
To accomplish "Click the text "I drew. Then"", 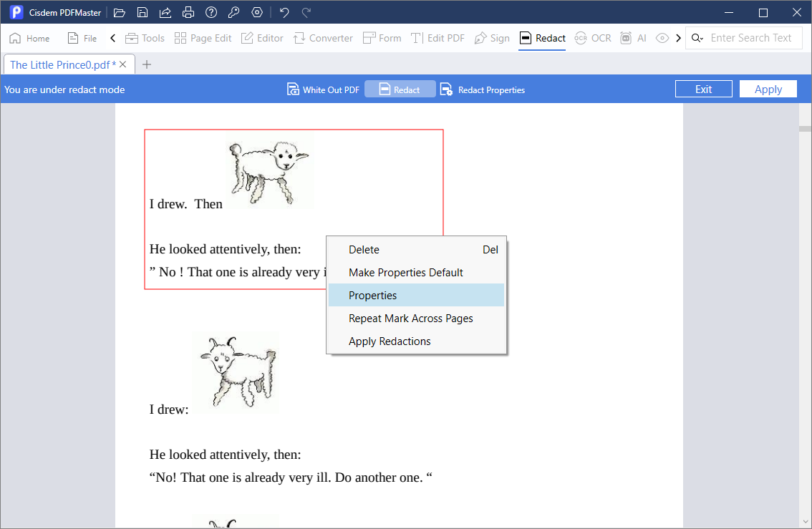I will coord(186,204).
